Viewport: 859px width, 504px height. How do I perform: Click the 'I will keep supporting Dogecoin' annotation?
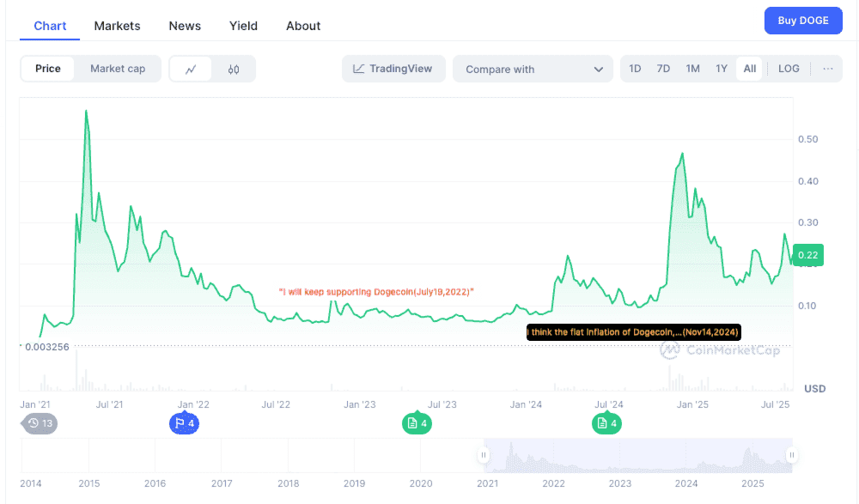point(376,292)
